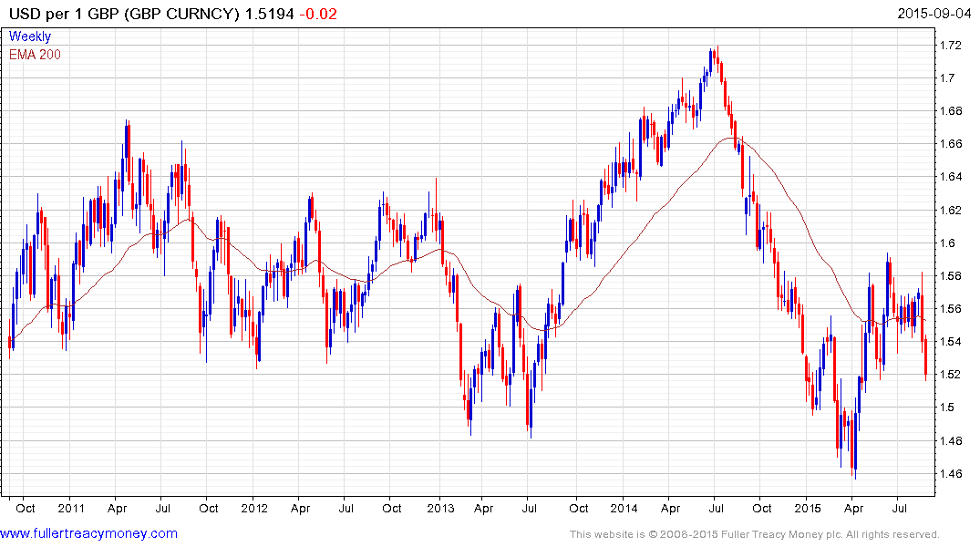Viewport: 980px width, 547px height.
Task: Select the 'EMA 200' legend label
Action: [35, 55]
